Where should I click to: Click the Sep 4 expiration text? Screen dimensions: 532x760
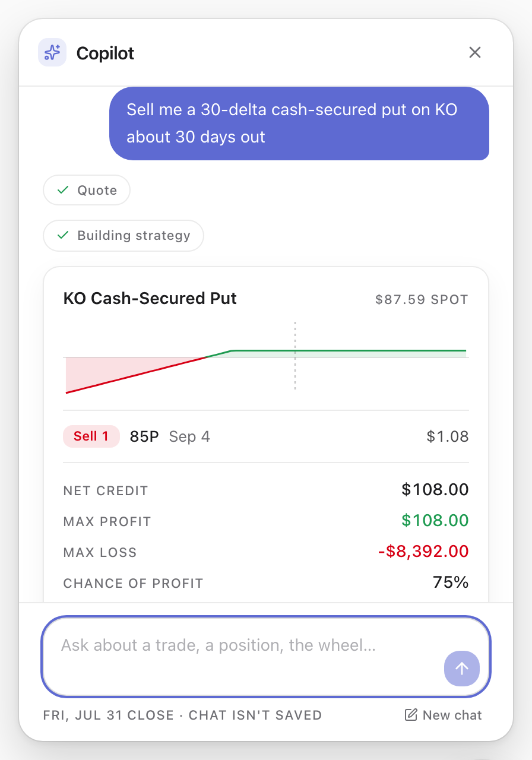click(189, 437)
